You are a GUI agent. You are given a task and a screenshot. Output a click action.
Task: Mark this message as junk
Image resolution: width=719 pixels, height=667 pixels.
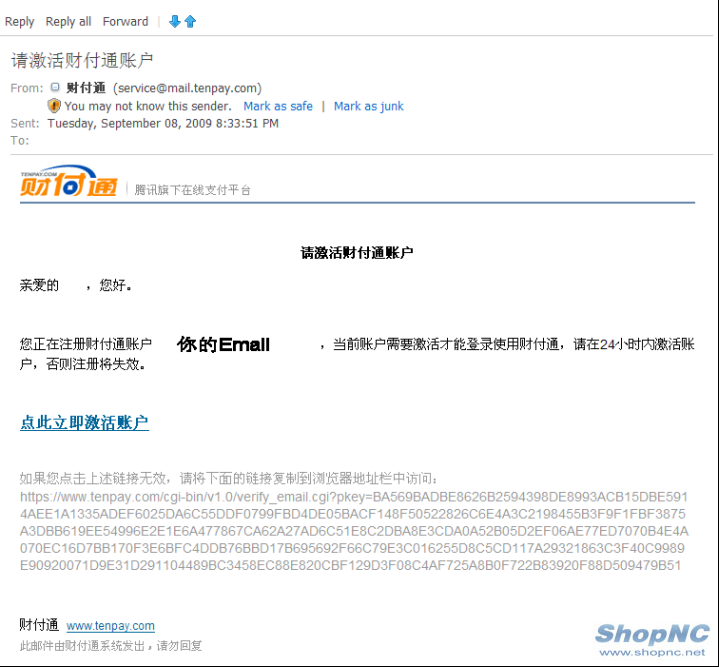coord(369,106)
